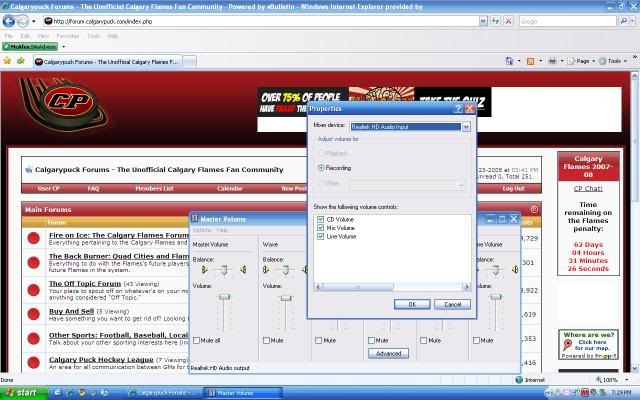
Task: Click the Wave balance slider
Action: point(286,269)
